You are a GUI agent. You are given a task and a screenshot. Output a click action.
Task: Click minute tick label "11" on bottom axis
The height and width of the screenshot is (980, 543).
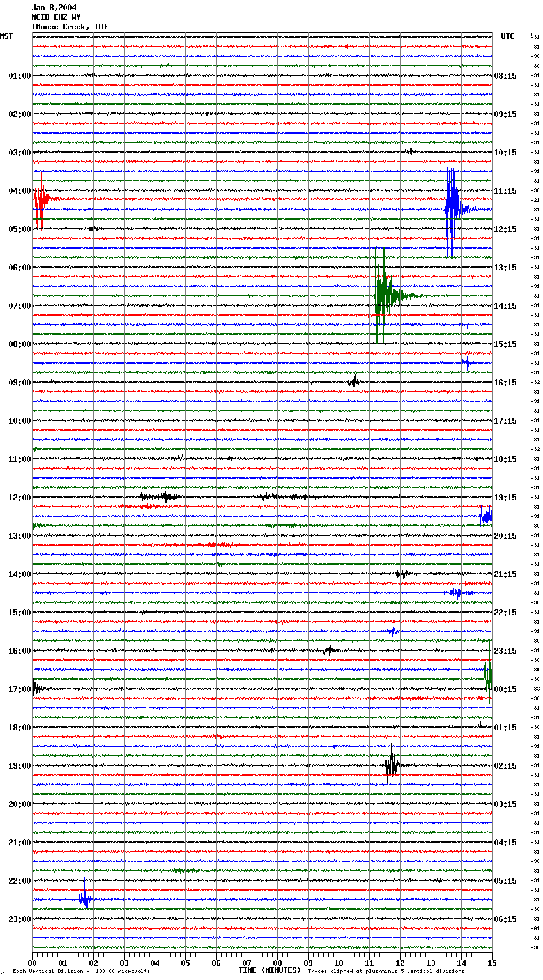coord(369,963)
